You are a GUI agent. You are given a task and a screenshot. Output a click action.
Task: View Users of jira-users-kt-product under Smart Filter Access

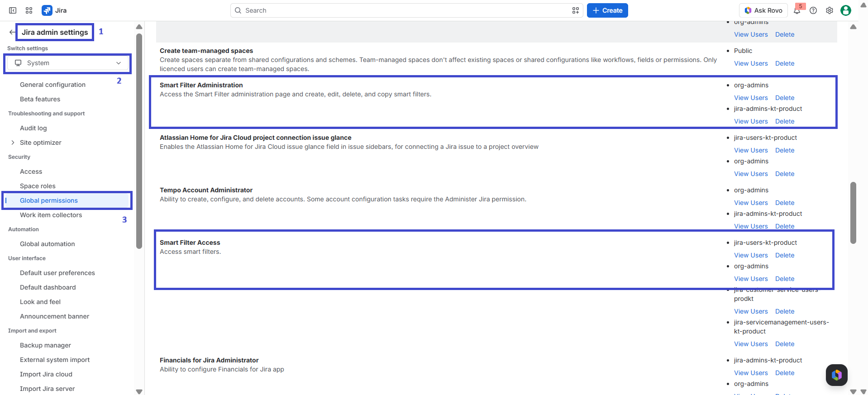click(751, 255)
